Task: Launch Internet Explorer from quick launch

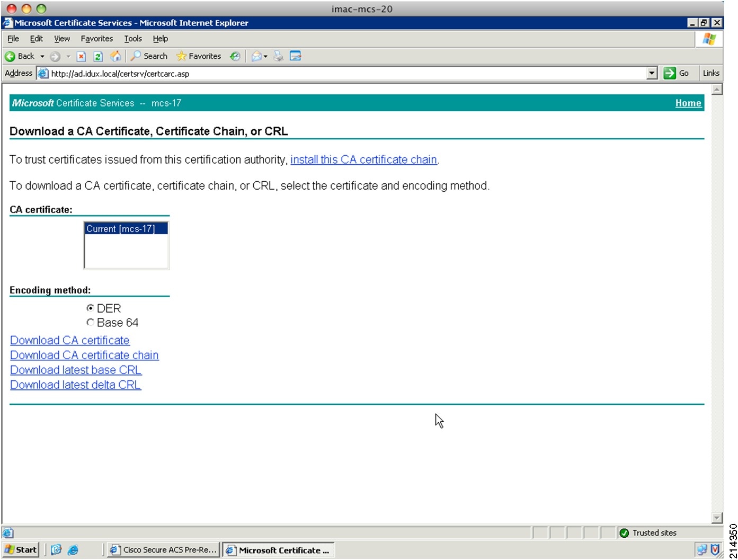Action: tap(73, 550)
